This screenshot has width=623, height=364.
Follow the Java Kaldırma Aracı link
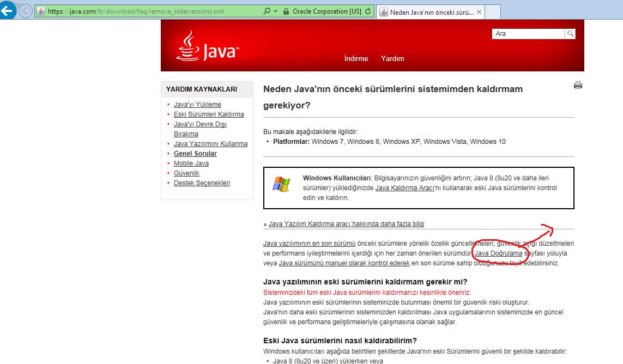(404, 188)
